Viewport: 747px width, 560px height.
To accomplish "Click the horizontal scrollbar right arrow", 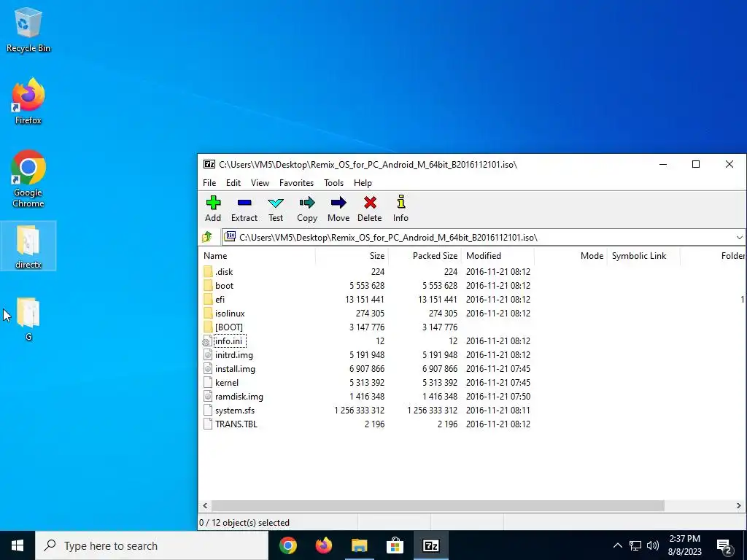I will (x=739, y=506).
